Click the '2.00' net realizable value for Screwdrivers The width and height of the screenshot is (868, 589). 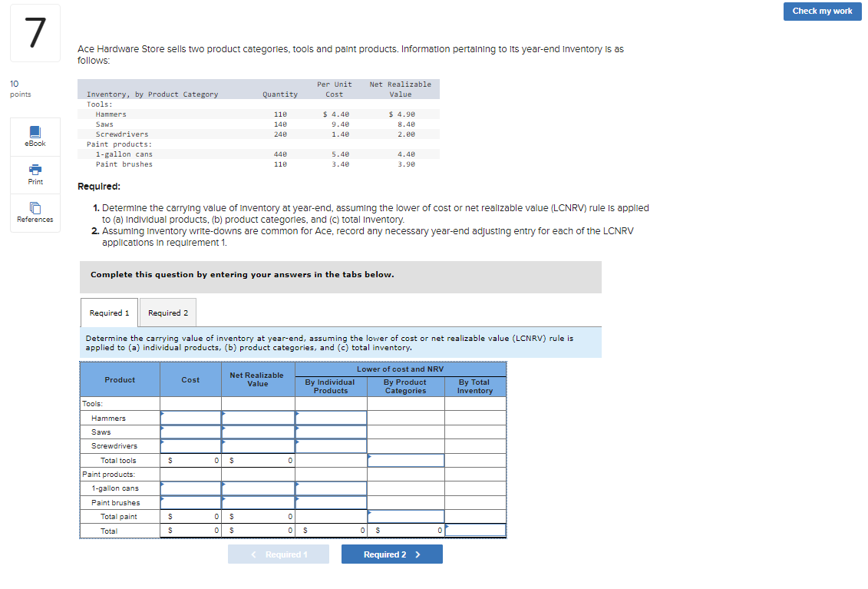[406, 134]
